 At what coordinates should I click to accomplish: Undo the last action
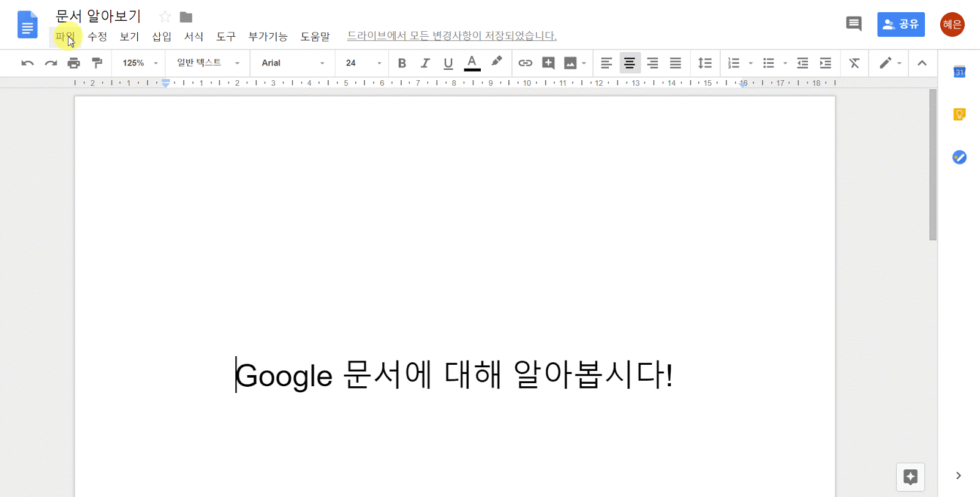[x=28, y=63]
